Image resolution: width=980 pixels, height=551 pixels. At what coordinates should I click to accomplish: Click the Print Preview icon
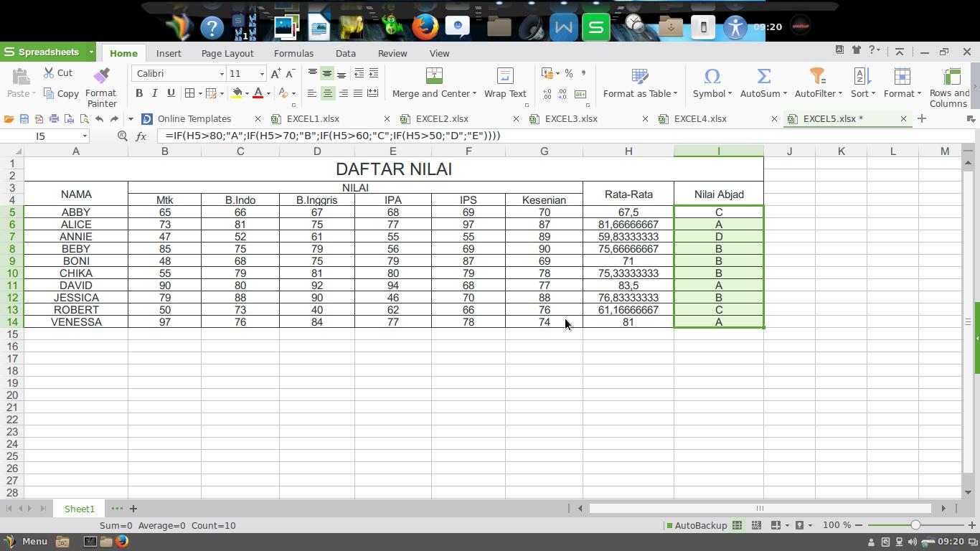point(84,119)
